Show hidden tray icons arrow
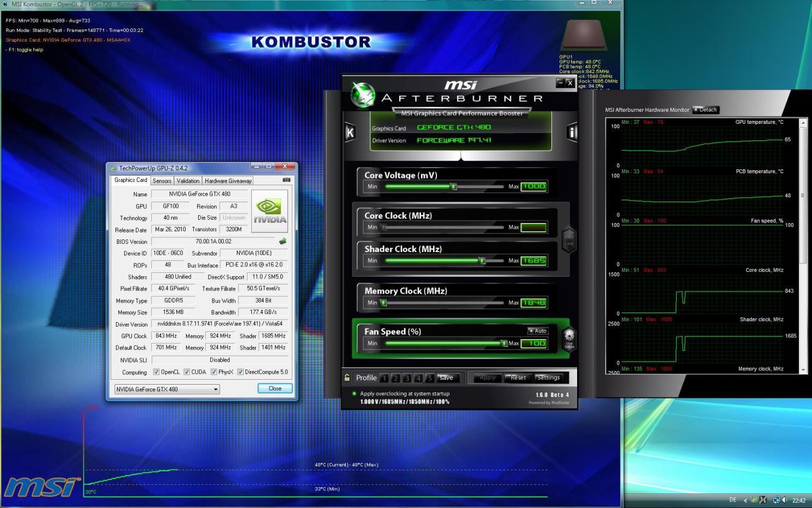Viewport: 812px width, 508px height. tap(745, 500)
